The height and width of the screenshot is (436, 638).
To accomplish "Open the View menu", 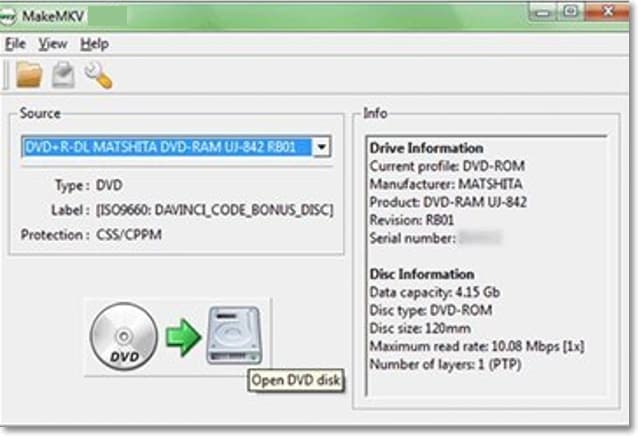I will point(53,44).
